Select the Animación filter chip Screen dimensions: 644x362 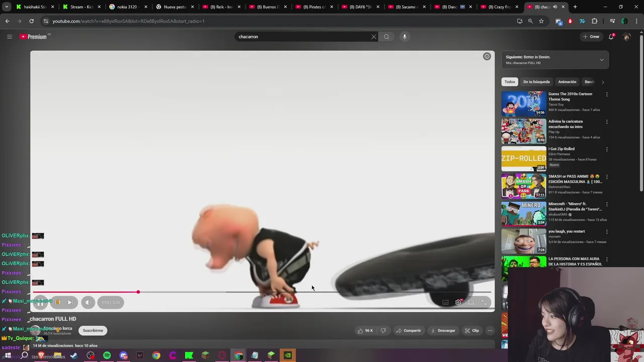[x=567, y=81]
